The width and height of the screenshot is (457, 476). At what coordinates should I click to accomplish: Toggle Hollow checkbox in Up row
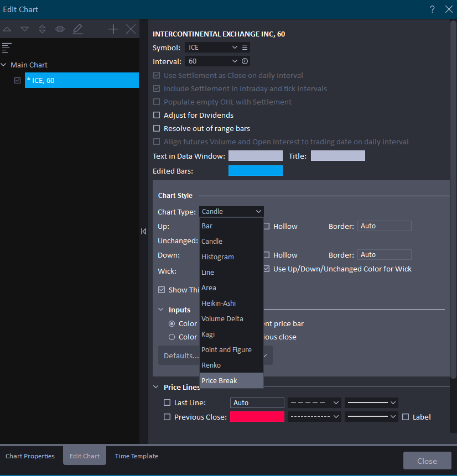(267, 226)
